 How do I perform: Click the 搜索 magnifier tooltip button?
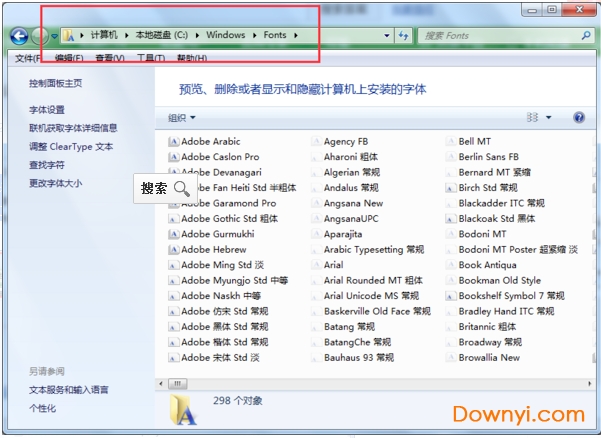click(x=165, y=188)
